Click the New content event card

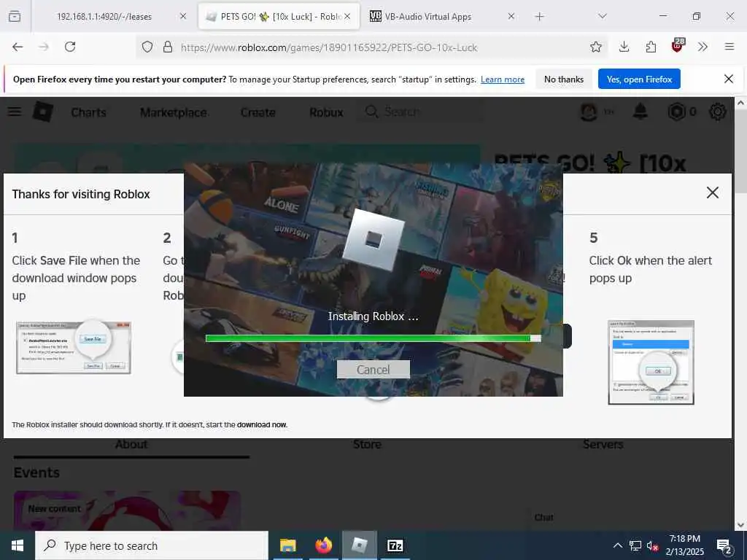[127, 511]
